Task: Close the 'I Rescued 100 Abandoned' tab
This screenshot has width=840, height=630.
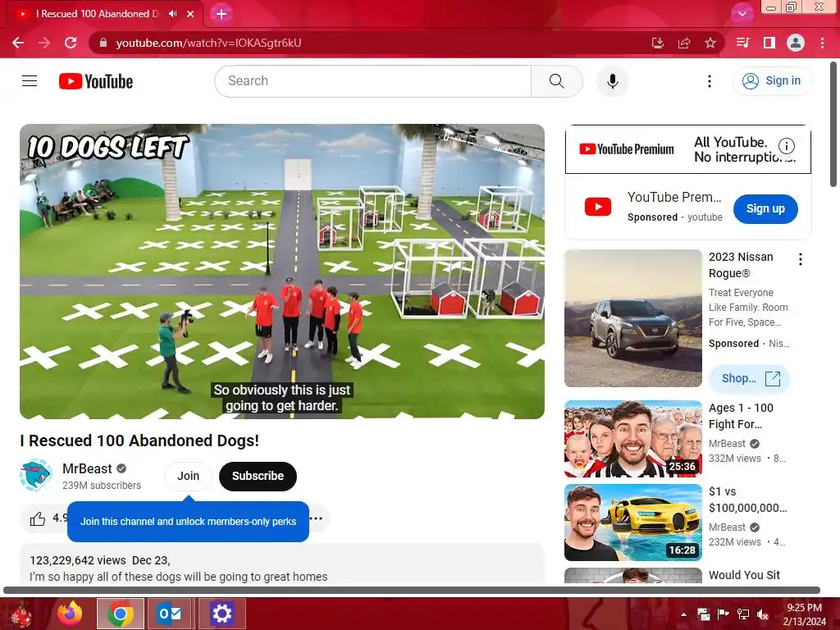Action: point(190,14)
